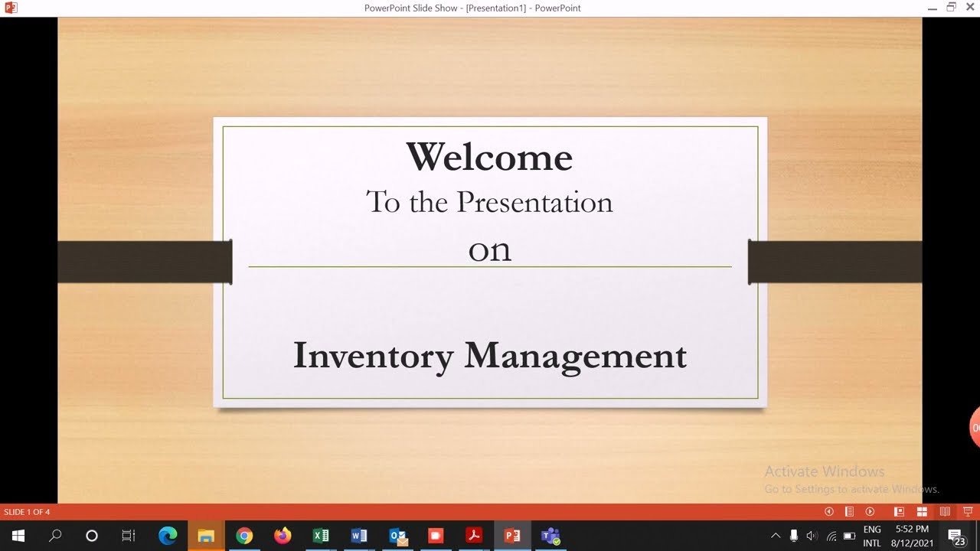
Task: Close the PowerPoint slide show window
Action: (x=971, y=8)
